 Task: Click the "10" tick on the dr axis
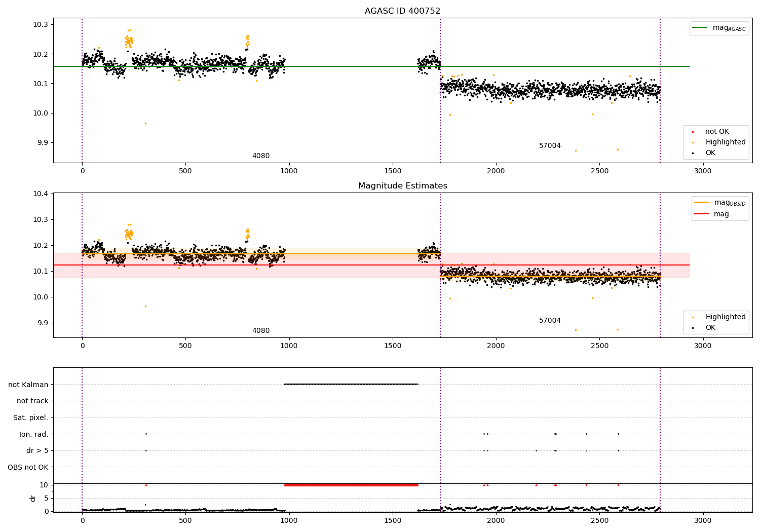click(44, 485)
